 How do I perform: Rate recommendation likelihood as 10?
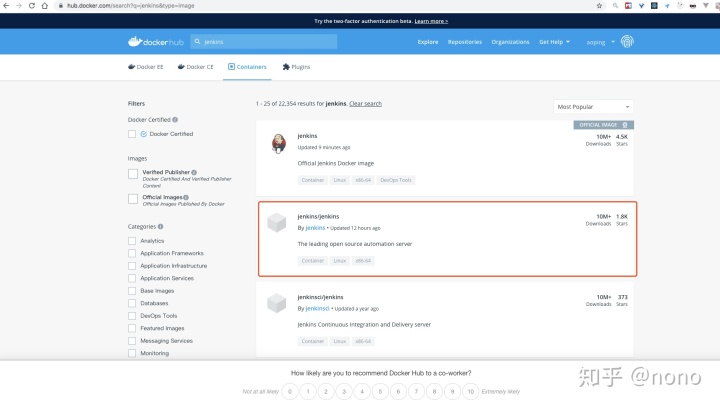pyautogui.click(x=471, y=391)
